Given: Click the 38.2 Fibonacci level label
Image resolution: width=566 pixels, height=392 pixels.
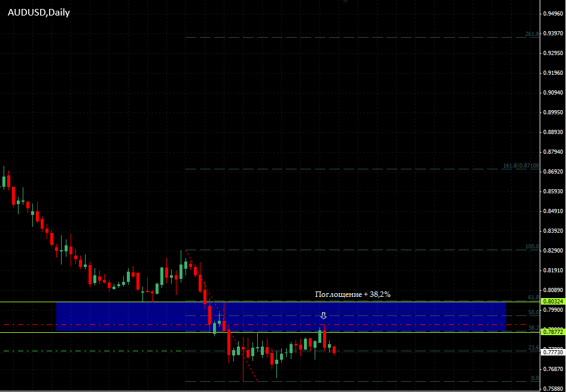Looking at the screenshot, I should coord(534,328).
